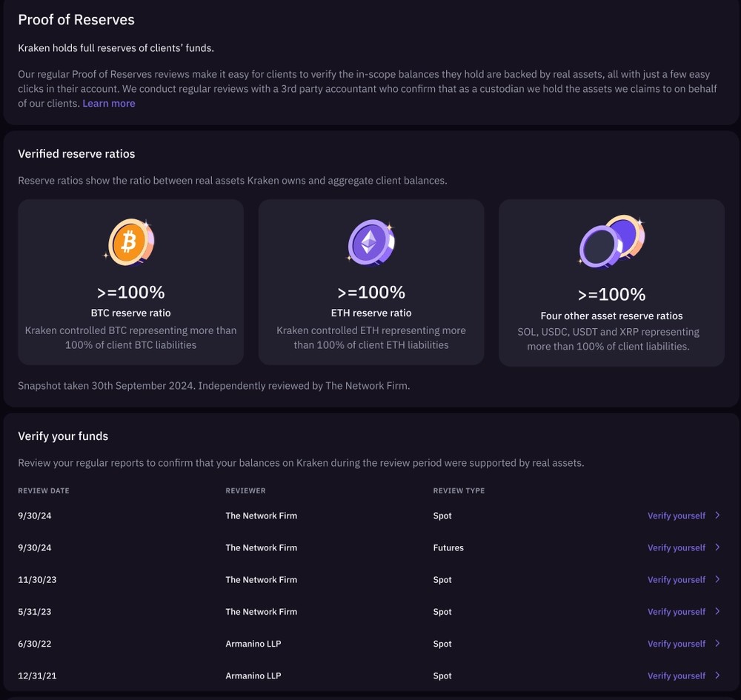Verify yourself for 5/31/23 review
Screen dimensions: 741x700
pos(677,612)
